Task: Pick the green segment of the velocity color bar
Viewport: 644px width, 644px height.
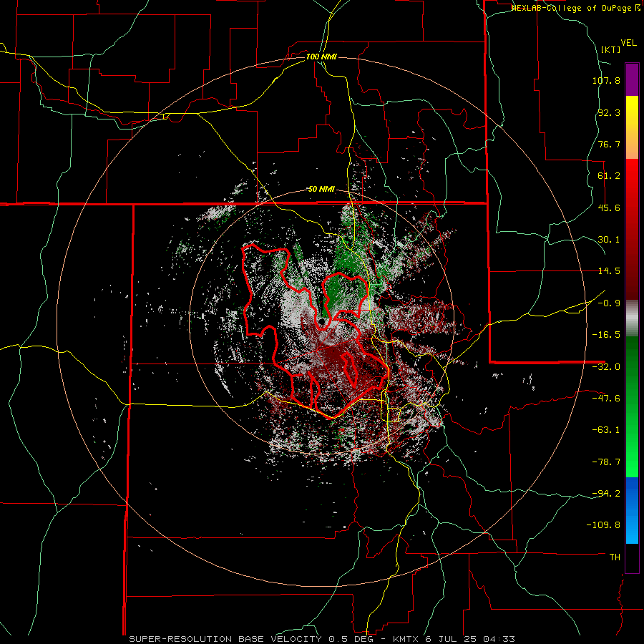Action: [632, 406]
